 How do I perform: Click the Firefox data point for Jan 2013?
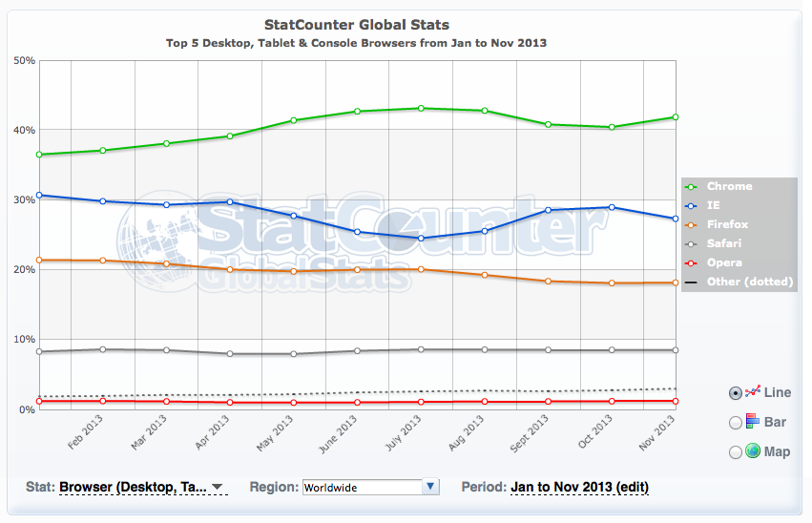38,260
